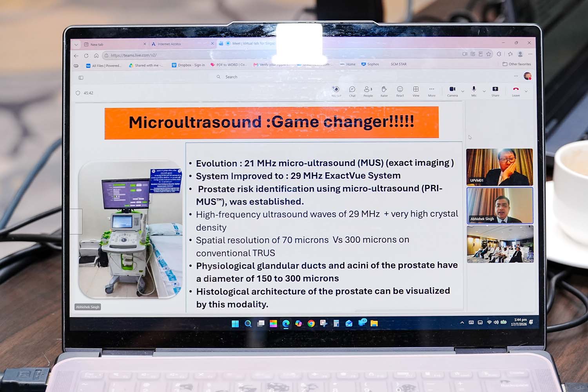Open the Chat panel in Teams
This screenshot has height=392, width=588.
[352, 91]
